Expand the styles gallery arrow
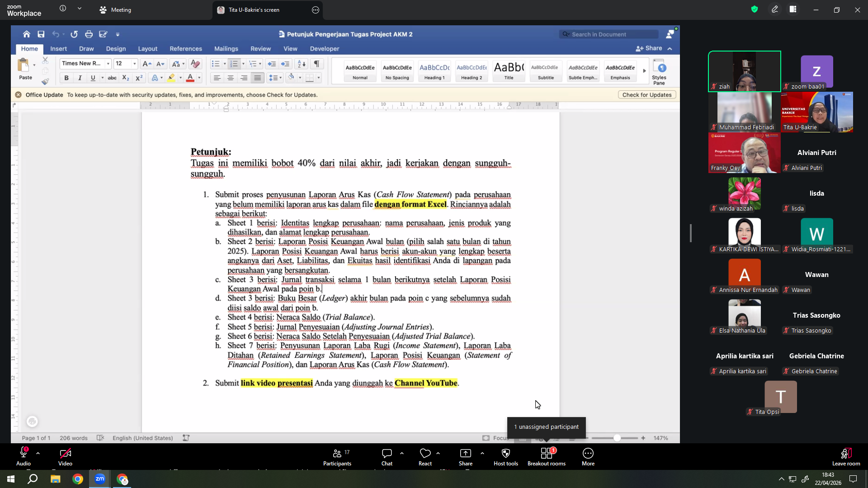 644,71
